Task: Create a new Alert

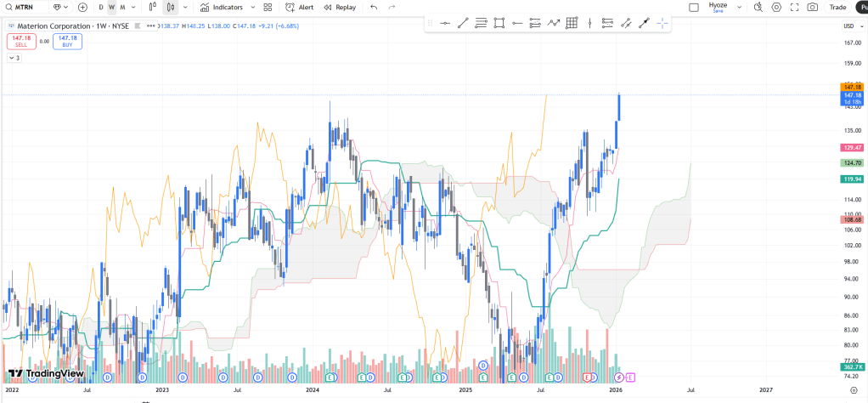Action: coord(300,7)
